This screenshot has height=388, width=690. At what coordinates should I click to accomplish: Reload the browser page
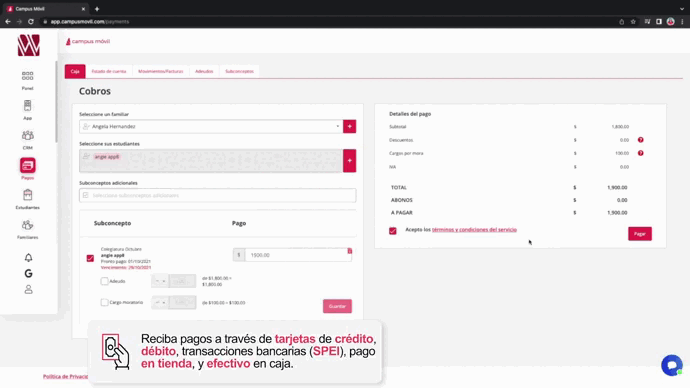tap(31, 22)
